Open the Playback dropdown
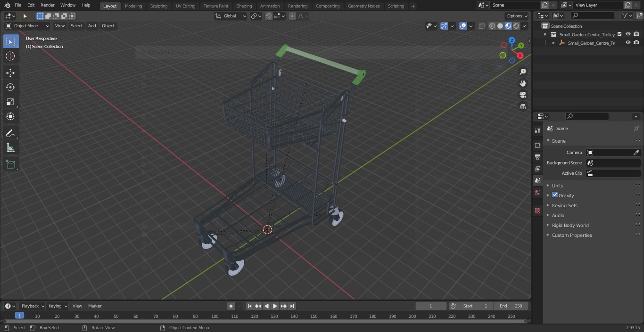The image size is (644, 332). 33,306
